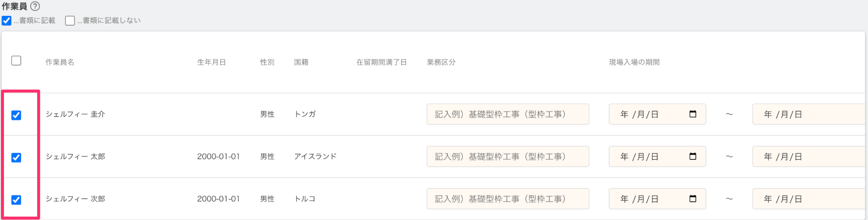Toggle the select-all workers header checkbox
Viewport: 868px width, 220px height.
tap(16, 61)
